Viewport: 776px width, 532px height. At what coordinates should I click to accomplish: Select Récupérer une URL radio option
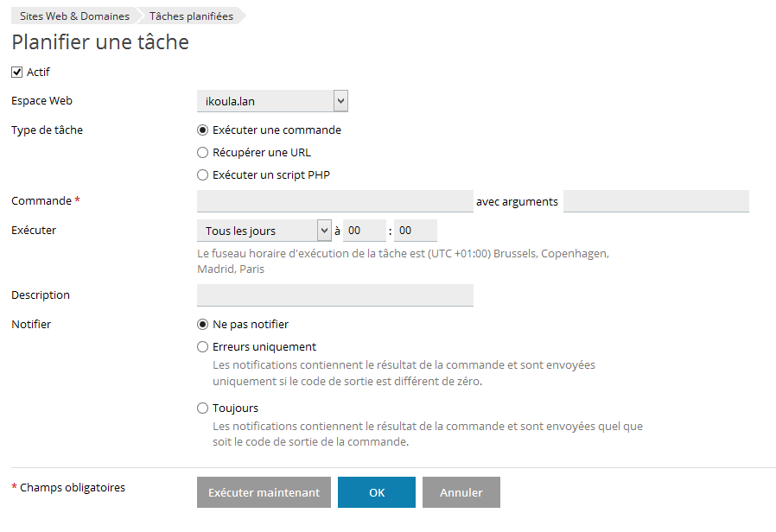point(203,153)
